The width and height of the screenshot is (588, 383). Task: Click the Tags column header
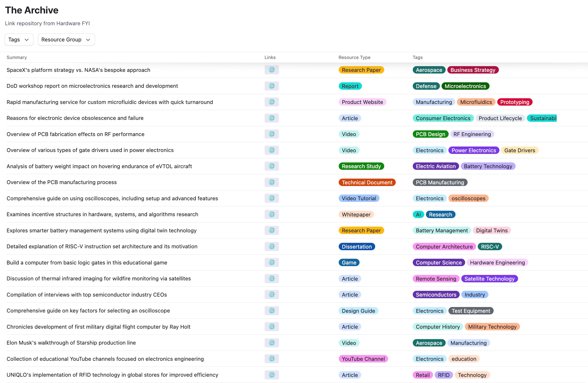(417, 57)
